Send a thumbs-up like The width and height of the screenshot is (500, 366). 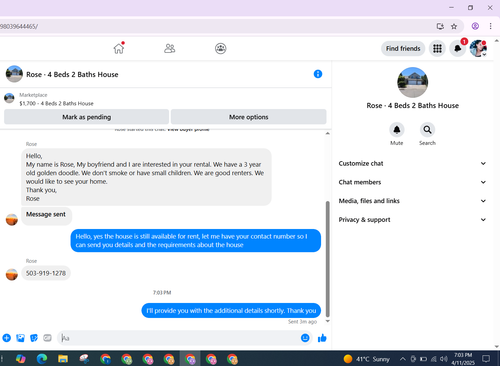(x=322, y=338)
